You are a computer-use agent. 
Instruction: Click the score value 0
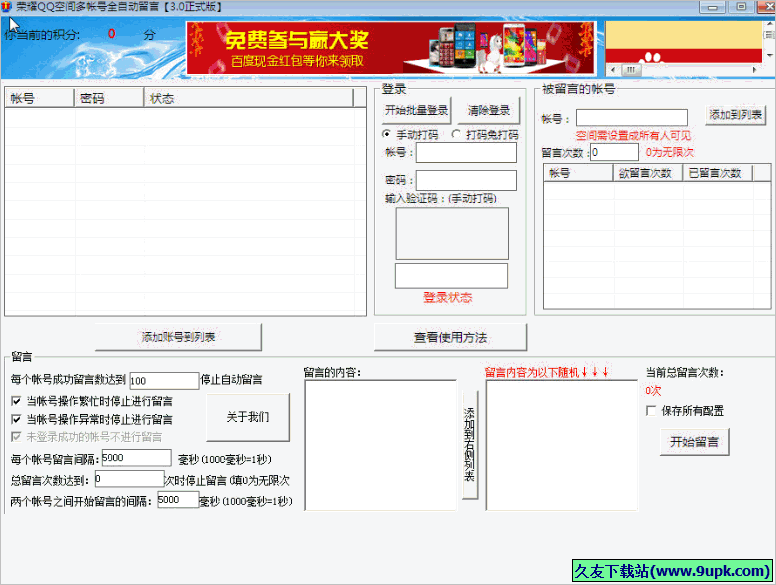pyautogui.click(x=111, y=34)
